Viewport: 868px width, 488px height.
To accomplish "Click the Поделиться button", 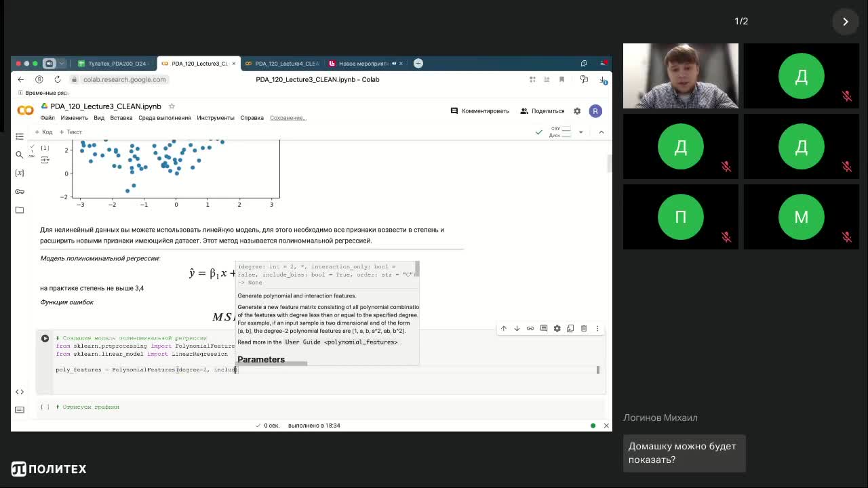I will (x=542, y=111).
